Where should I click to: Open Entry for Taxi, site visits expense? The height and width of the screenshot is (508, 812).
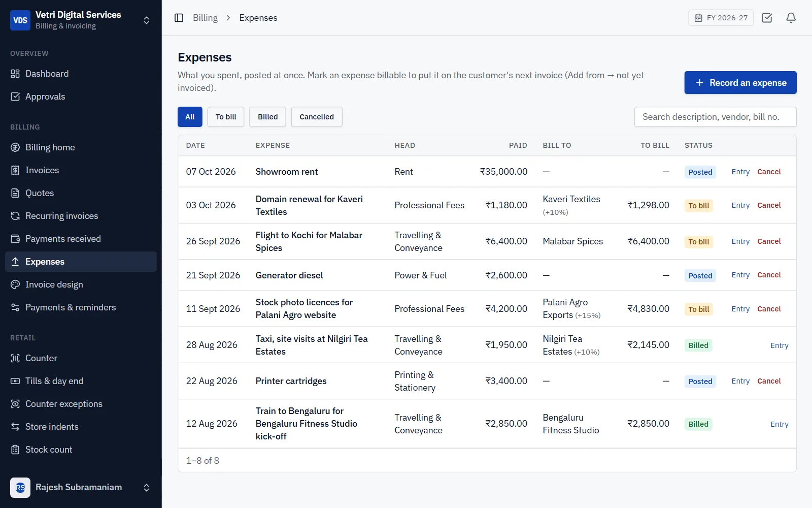tap(779, 345)
